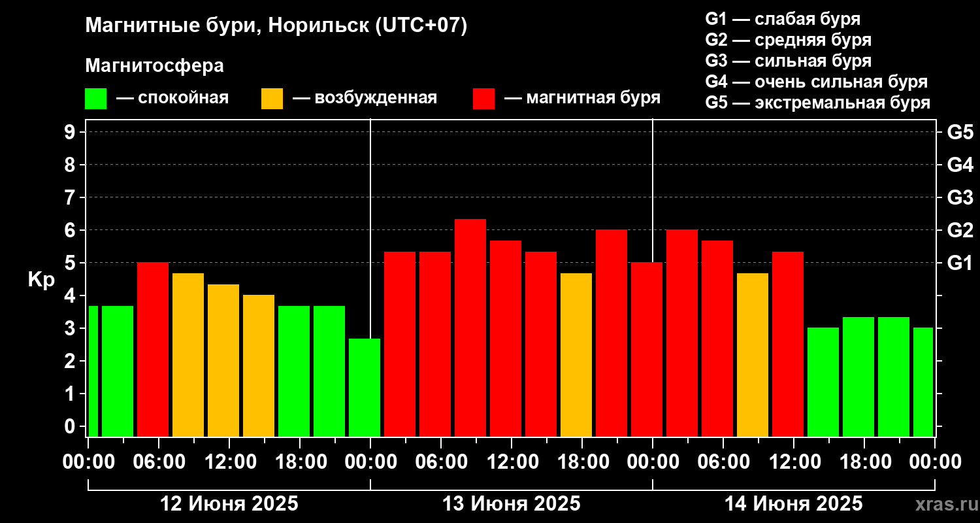This screenshot has width=980, height=523.
Task: Click the 'Kp' axis label
Action: click(41, 279)
